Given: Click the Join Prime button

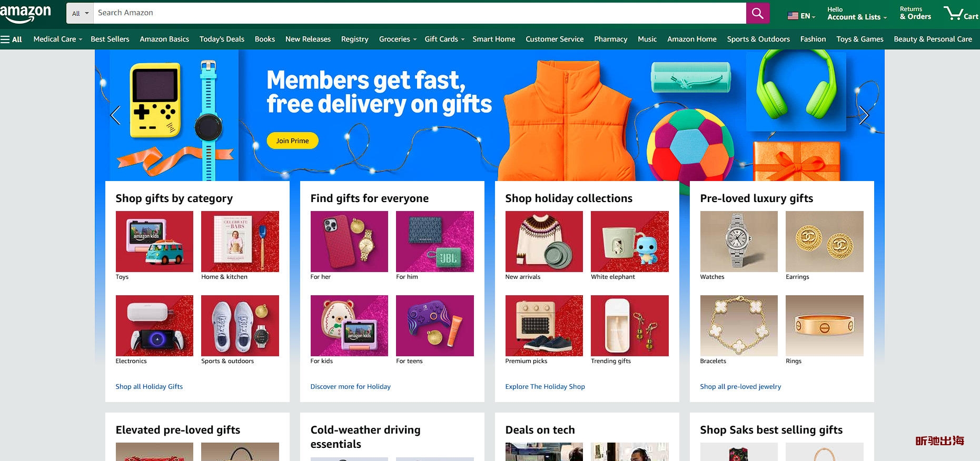Looking at the screenshot, I should [x=292, y=141].
